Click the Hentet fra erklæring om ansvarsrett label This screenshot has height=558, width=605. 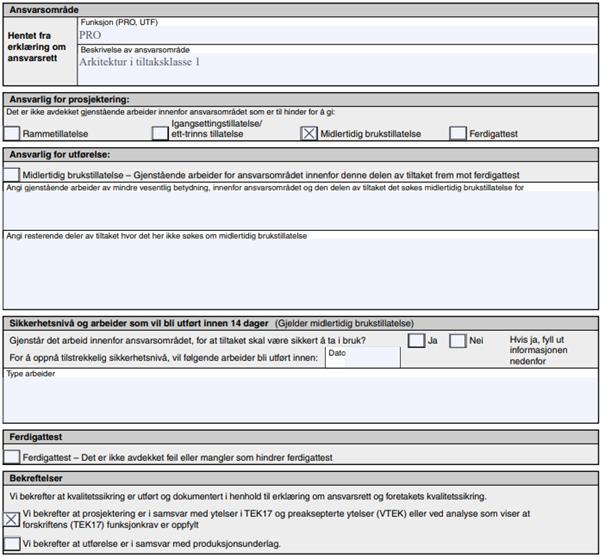[x=38, y=47]
